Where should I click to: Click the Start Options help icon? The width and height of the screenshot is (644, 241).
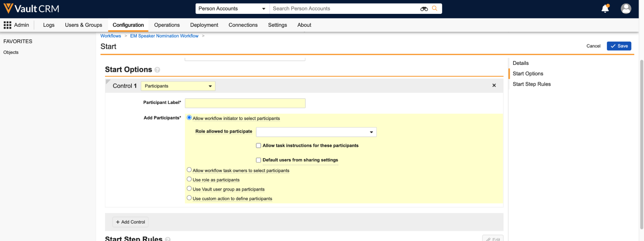157,70
